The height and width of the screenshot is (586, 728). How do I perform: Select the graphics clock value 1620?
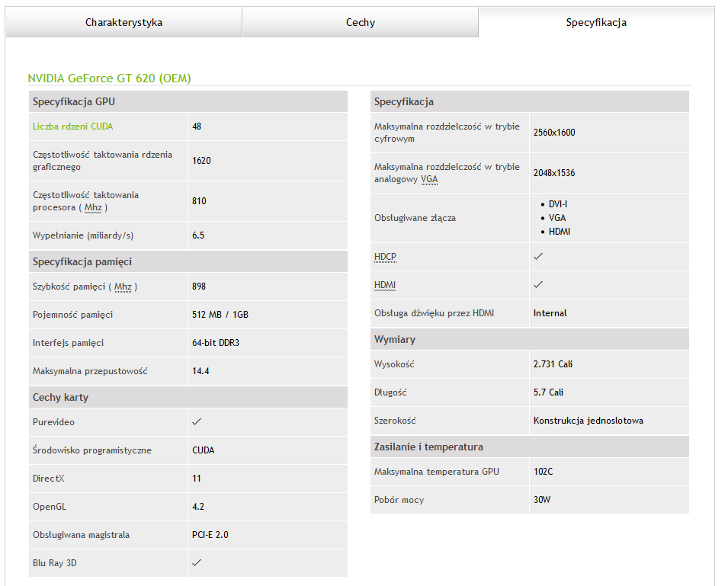(x=201, y=161)
